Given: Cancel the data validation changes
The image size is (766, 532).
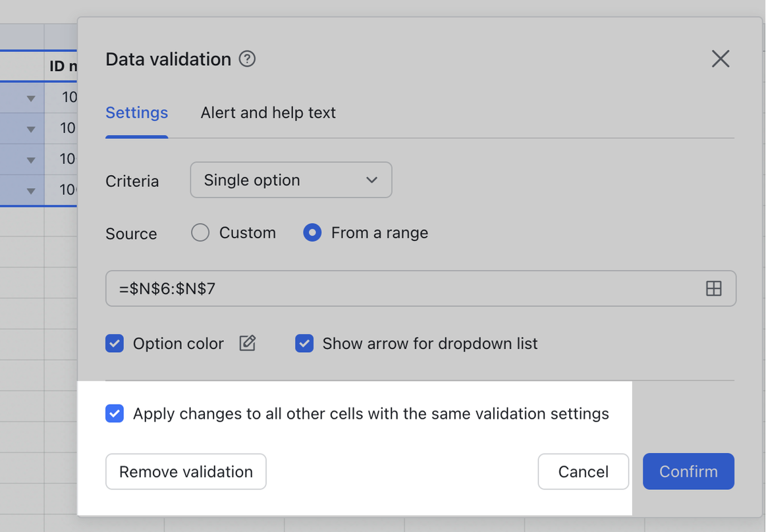Looking at the screenshot, I should click(583, 471).
